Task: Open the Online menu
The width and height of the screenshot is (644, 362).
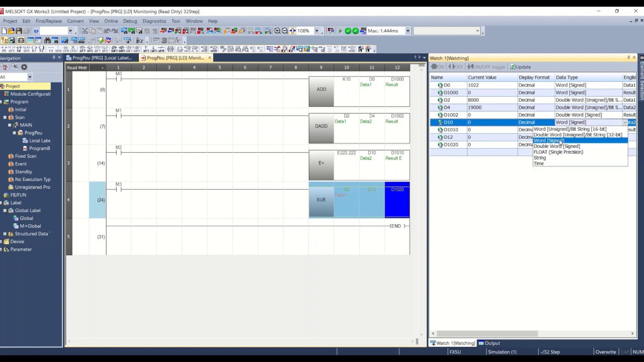Action: click(x=111, y=21)
